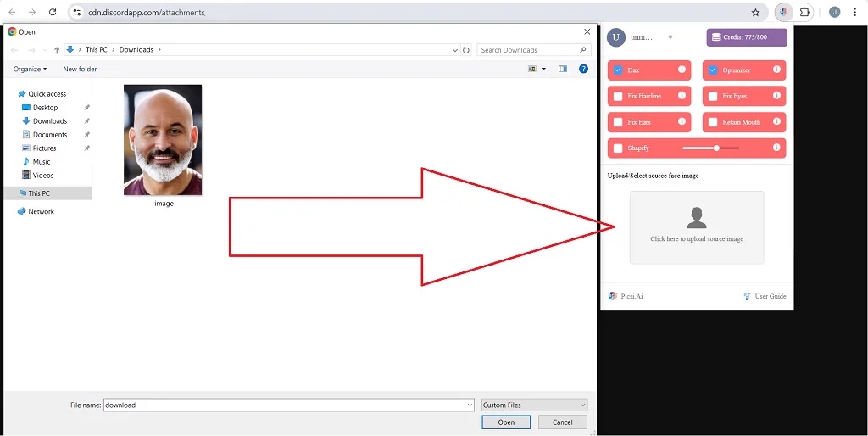
Task: Adjust the Shapify slider handle
Action: [716, 148]
